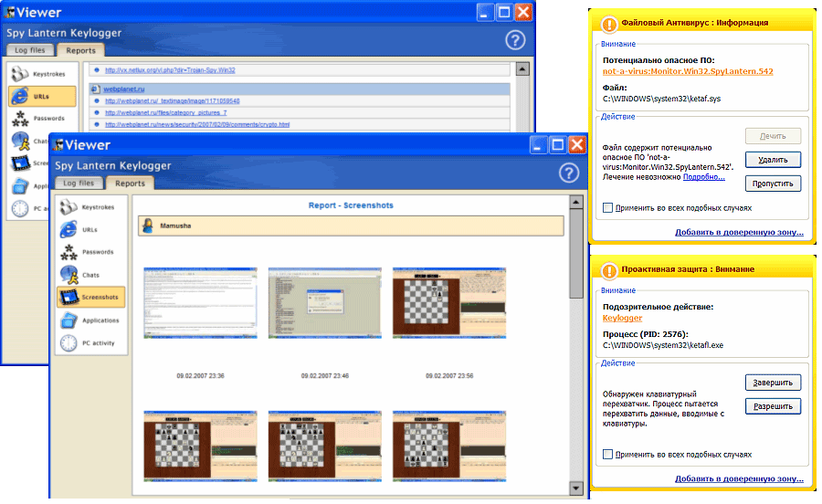Open screenshot thumbnail dated 09.02.2007 23:36

click(x=200, y=303)
